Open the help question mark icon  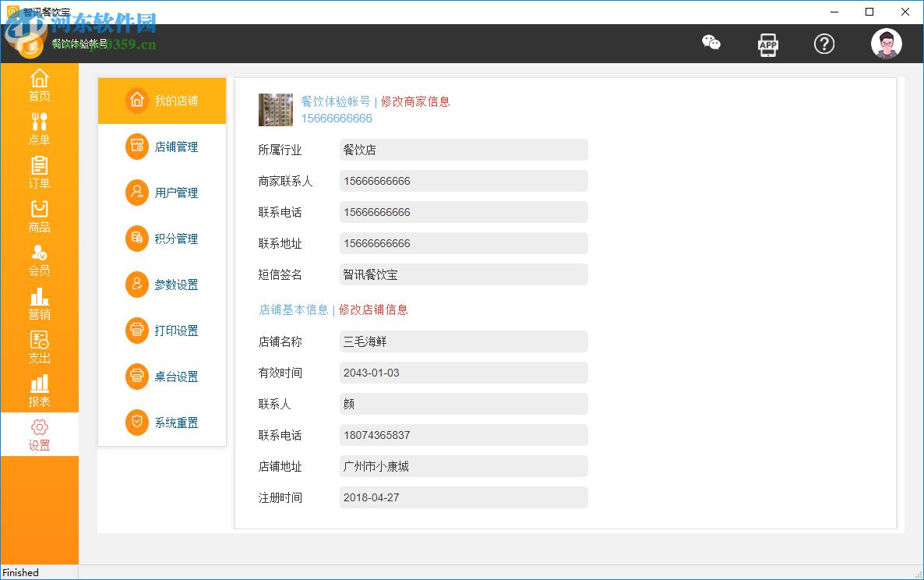click(x=824, y=44)
